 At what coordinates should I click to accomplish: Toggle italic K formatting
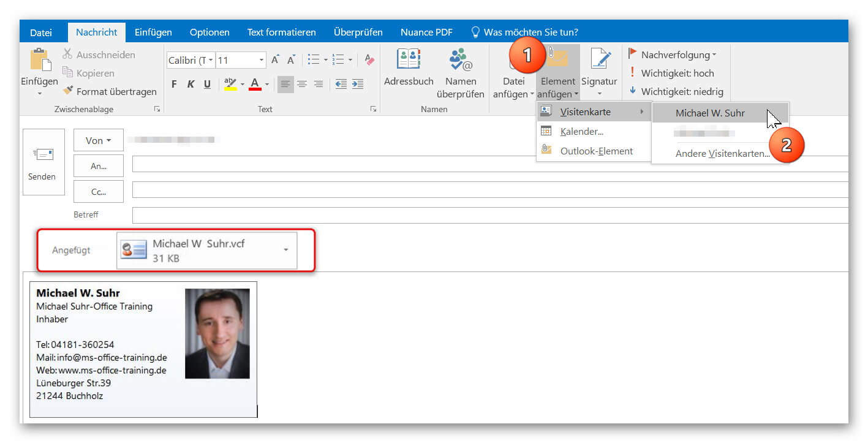191,85
